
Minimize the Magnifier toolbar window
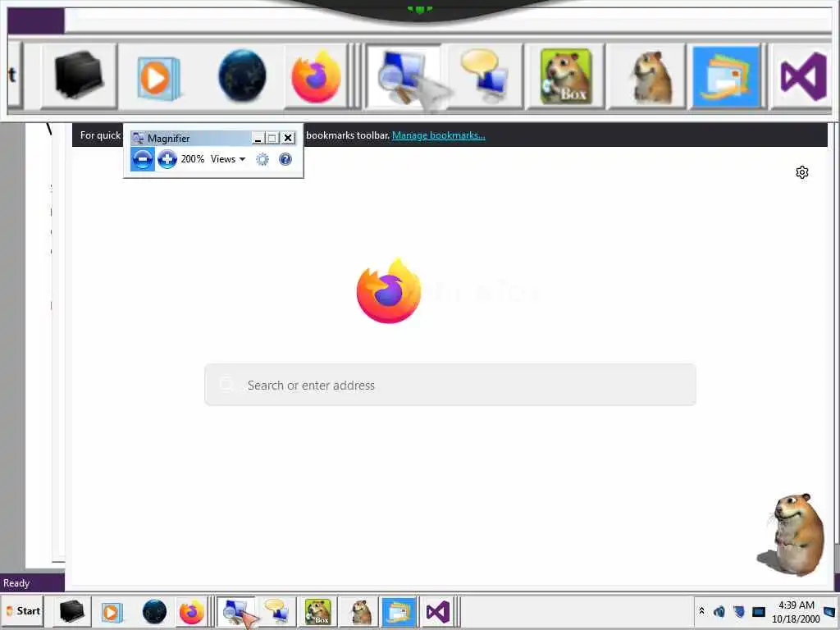tap(258, 138)
